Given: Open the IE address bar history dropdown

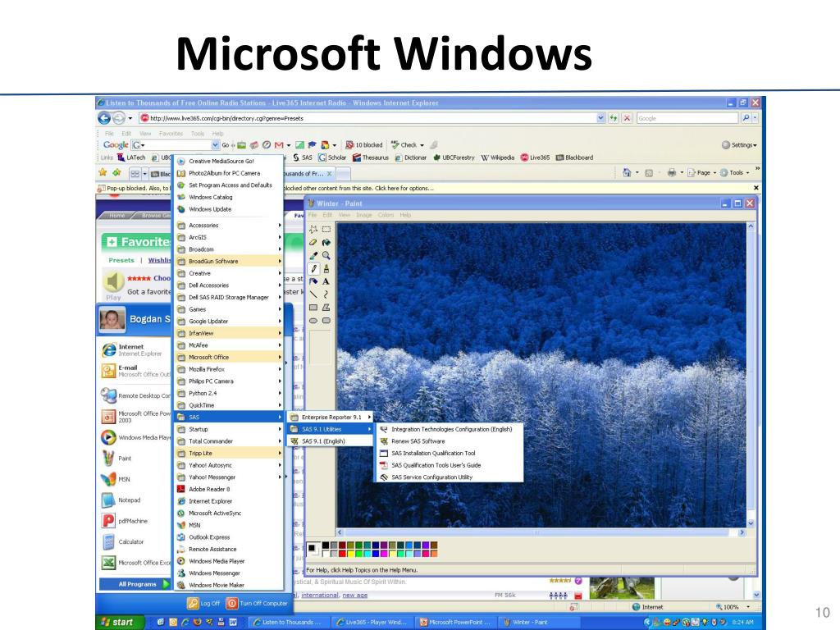Looking at the screenshot, I should tap(600, 118).
